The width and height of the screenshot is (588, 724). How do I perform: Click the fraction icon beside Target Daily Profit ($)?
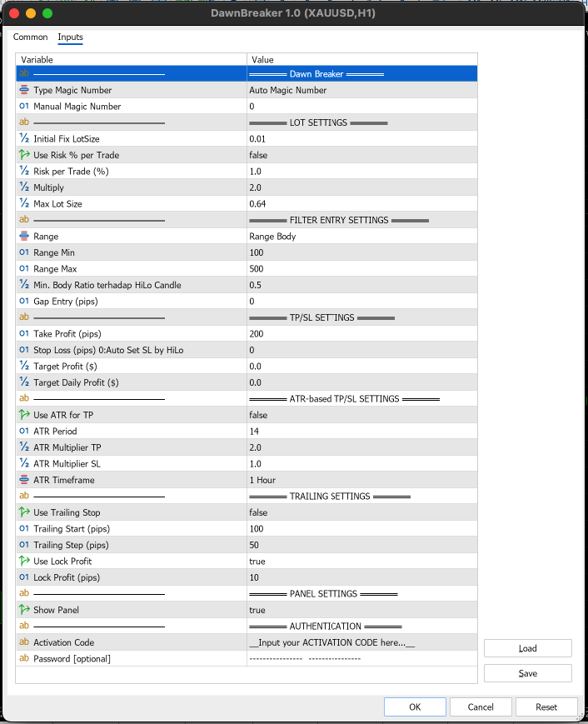(x=24, y=382)
